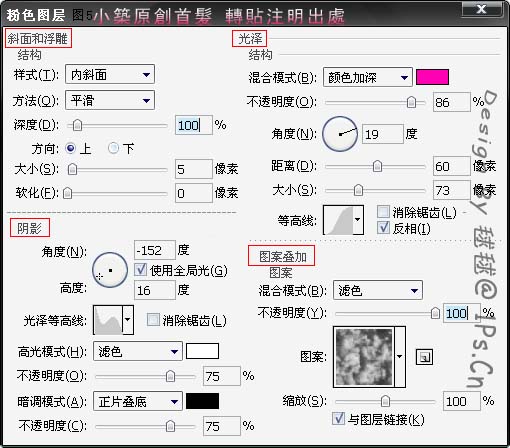Screen dimensions: 510x448
Task: Click the white highlight color swatch
Action: [x=202, y=351]
